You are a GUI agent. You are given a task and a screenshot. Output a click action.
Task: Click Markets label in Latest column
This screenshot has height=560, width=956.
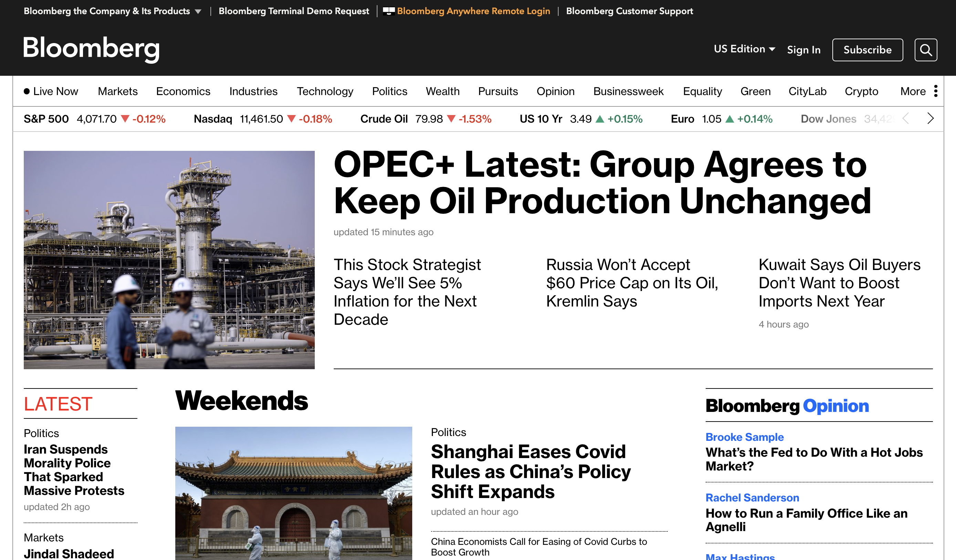pos(43,538)
